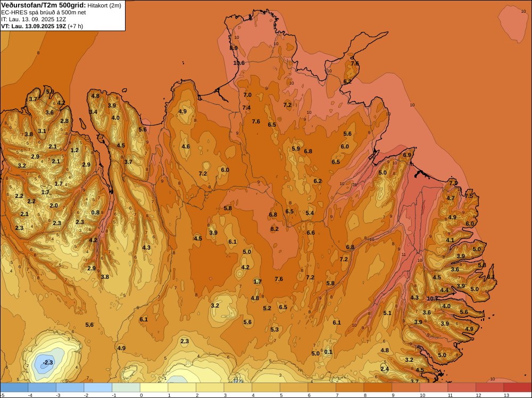Click the legend swatch between 10 and 11

coord(434,387)
